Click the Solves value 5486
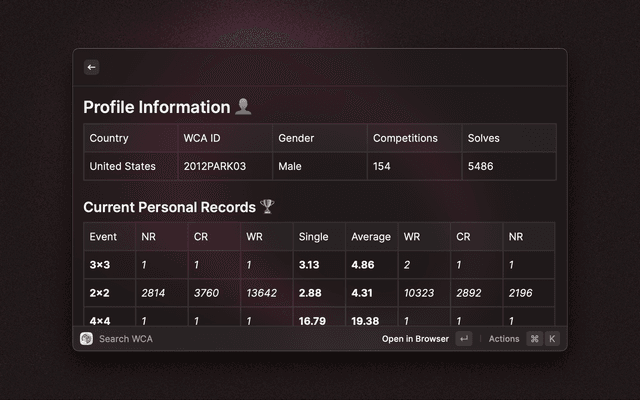Image resolution: width=640 pixels, height=400 pixels. [x=480, y=166]
